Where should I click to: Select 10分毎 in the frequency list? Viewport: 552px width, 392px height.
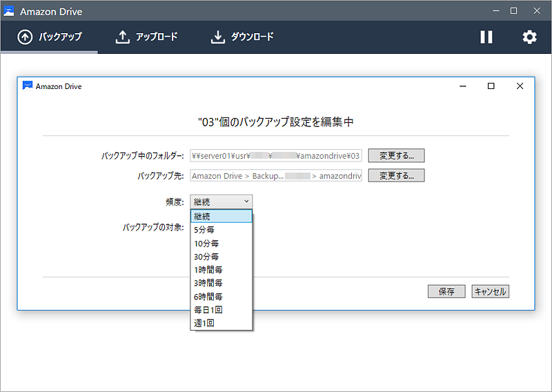(x=221, y=244)
